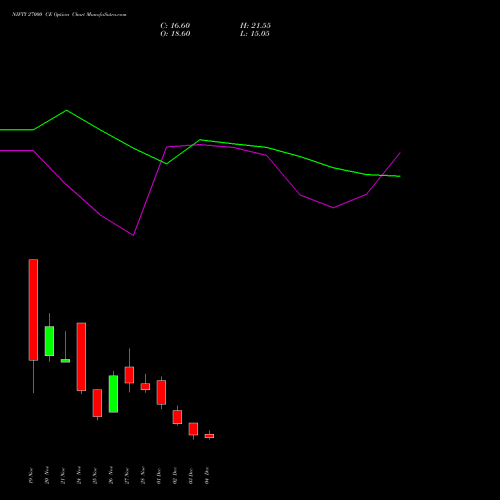Viewport: 500px width, 500px height.
Task: Click the red 03 Dec candlestick
Action: tap(193, 429)
